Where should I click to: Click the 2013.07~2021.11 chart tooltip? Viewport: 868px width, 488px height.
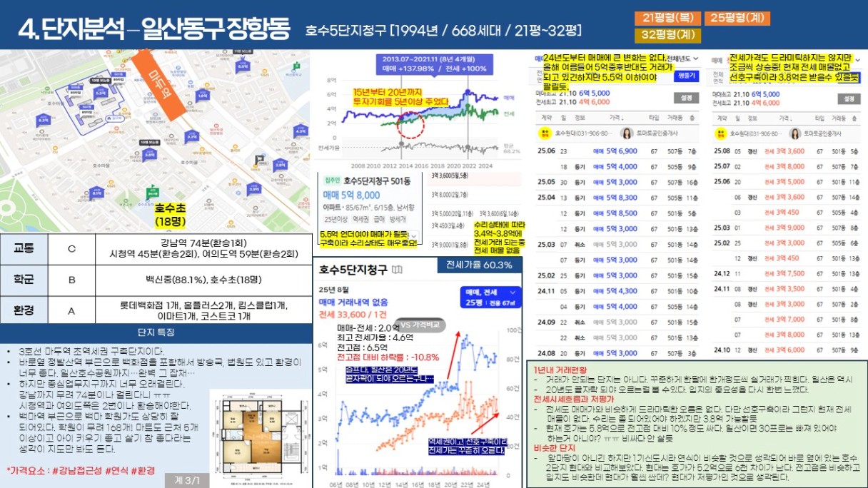(x=433, y=63)
